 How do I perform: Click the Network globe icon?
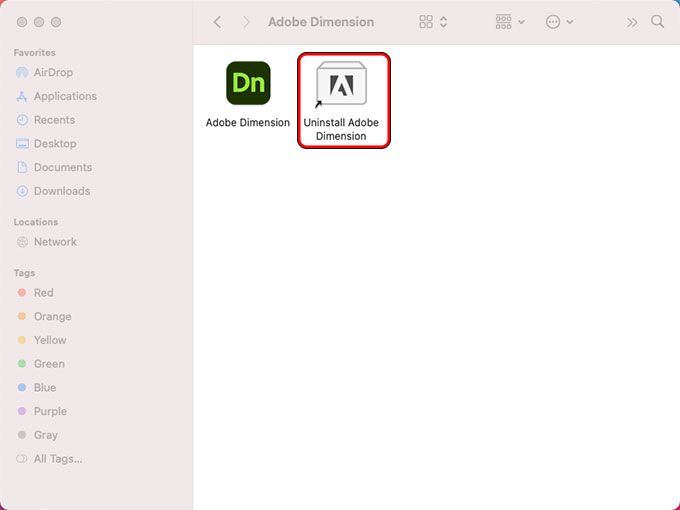pyautogui.click(x=22, y=242)
